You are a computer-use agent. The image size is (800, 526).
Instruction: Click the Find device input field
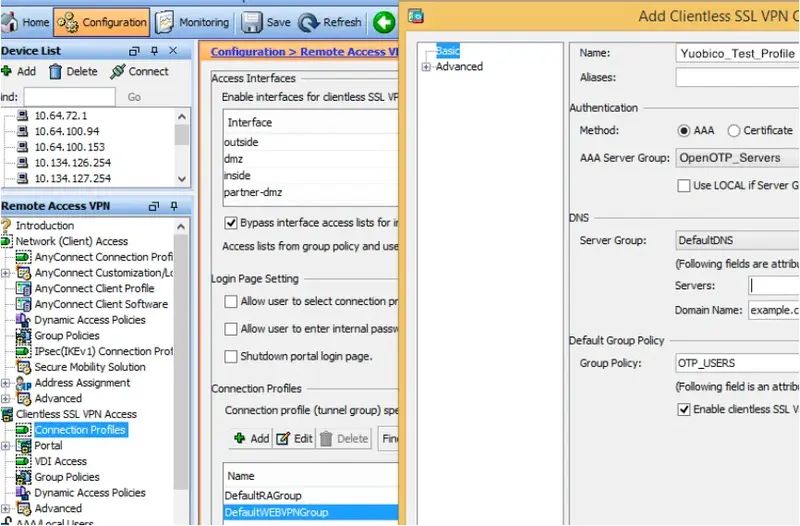point(69,97)
